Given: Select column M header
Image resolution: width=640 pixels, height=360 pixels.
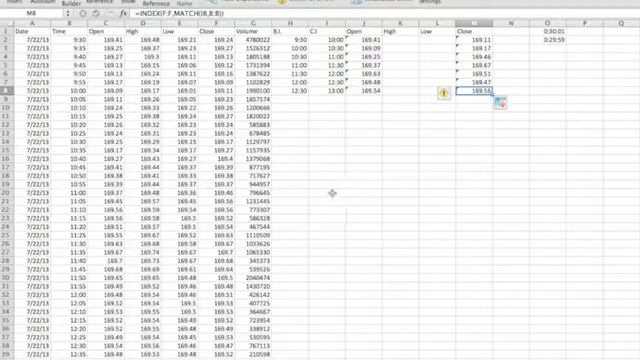Looking at the screenshot, I should pyautogui.click(x=474, y=23).
